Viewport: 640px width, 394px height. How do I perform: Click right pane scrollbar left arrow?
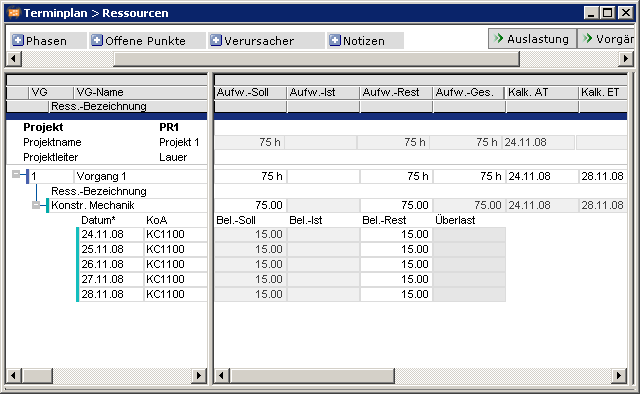coord(222,375)
